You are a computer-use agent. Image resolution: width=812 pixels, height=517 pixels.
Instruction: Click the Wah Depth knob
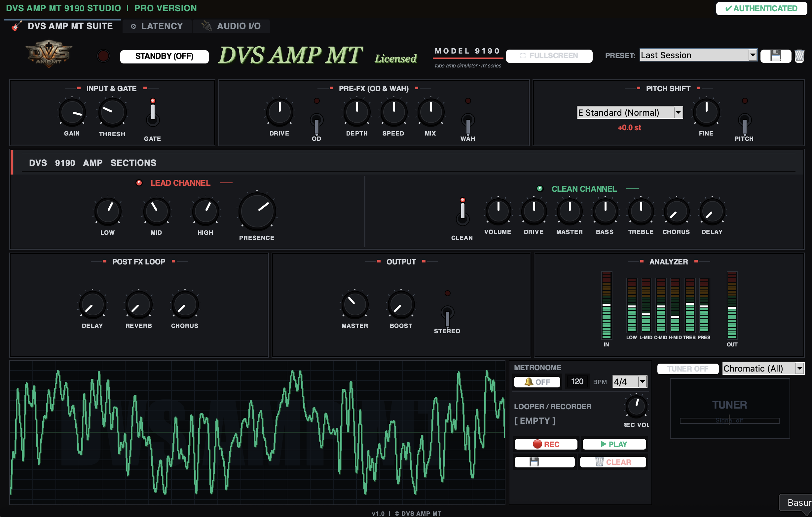tap(357, 112)
